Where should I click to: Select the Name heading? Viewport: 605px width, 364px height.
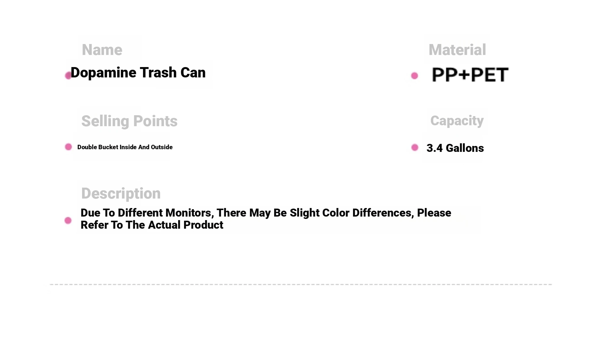102,50
